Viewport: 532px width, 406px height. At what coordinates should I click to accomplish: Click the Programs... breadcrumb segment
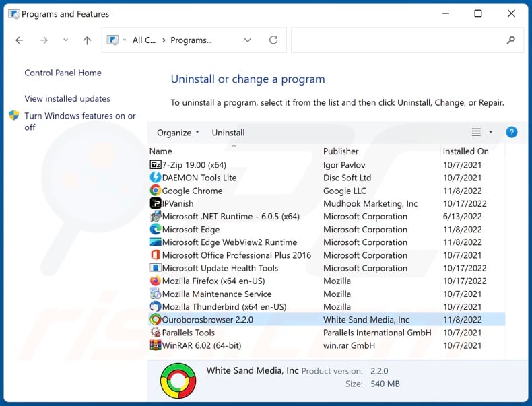click(x=191, y=40)
